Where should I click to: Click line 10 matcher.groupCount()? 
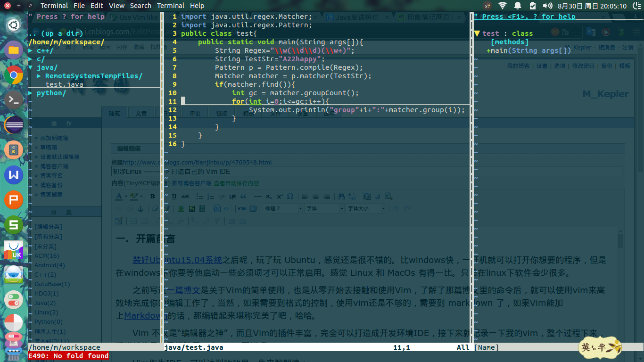[x=295, y=93]
